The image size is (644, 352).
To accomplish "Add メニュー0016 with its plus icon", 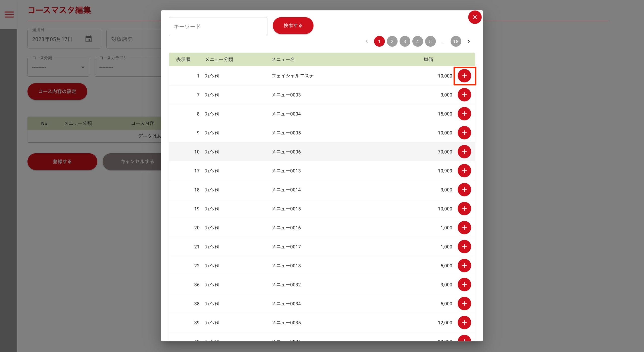I will (464, 228).
